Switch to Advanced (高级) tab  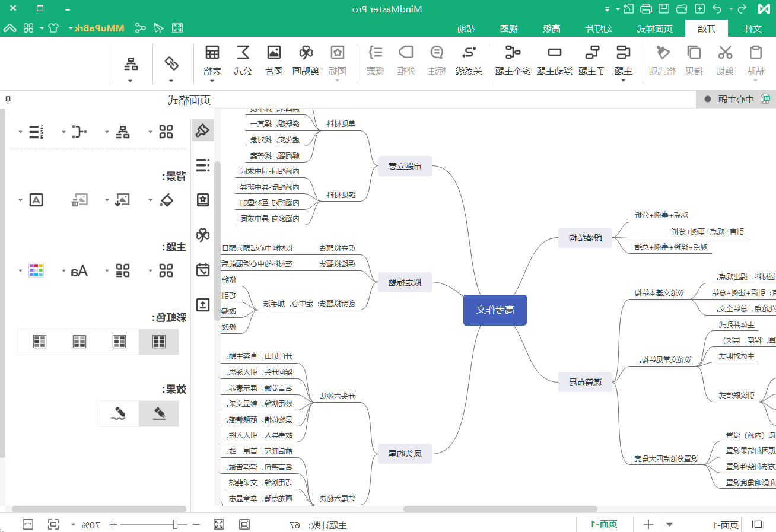coord(552,28)
